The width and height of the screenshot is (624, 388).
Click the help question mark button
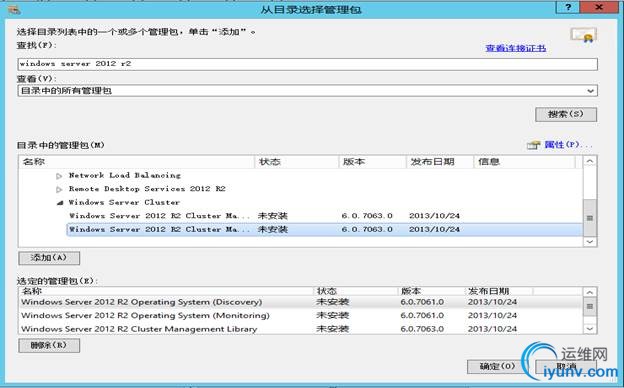pyautogui.click(x=568, y=8)
